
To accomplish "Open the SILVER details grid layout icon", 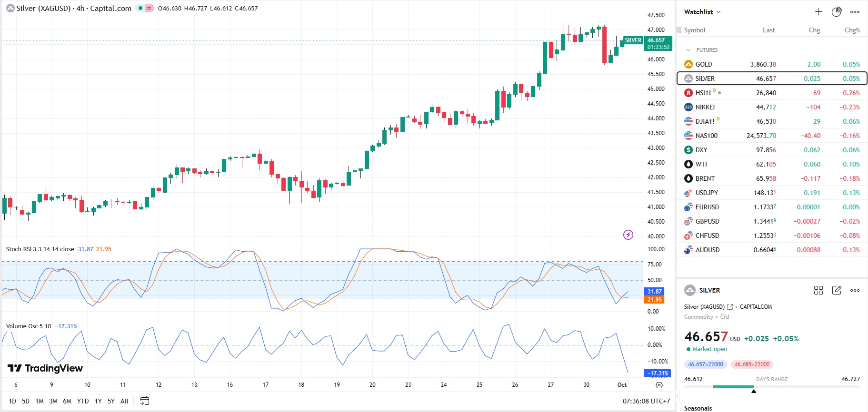I will pos(818,290).
